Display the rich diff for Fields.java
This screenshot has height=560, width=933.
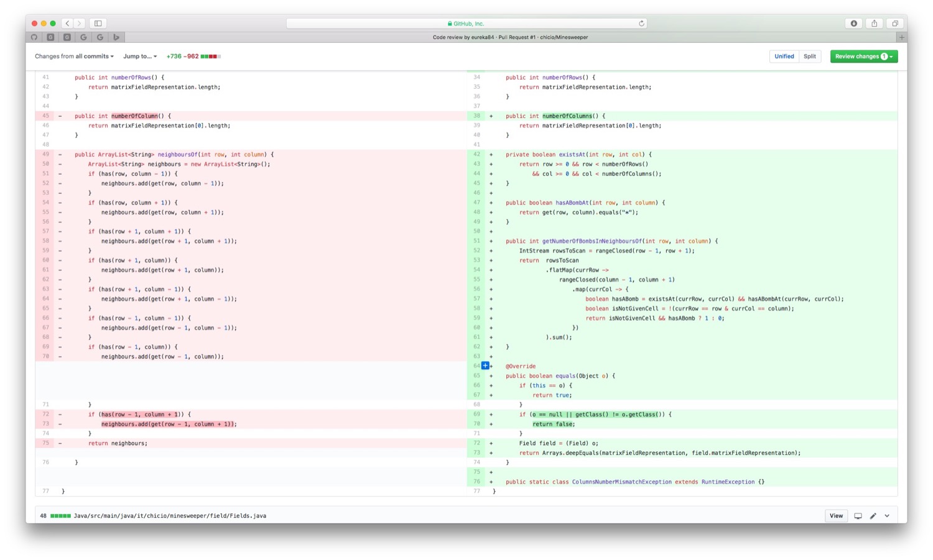(x=858, y=516)
